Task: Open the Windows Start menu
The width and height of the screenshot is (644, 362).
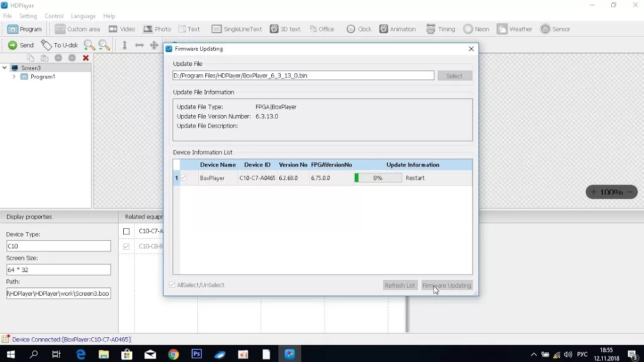Action: [11, 354]
